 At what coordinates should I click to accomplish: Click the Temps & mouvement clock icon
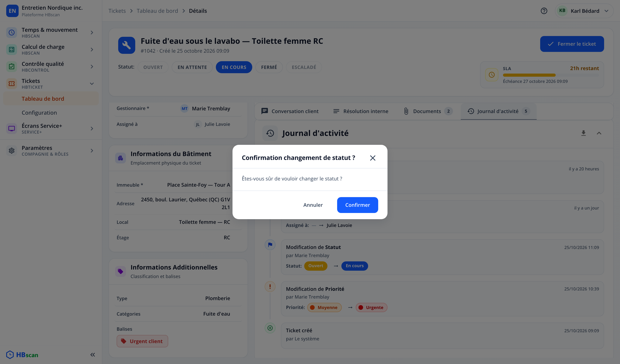pos(12,33)
